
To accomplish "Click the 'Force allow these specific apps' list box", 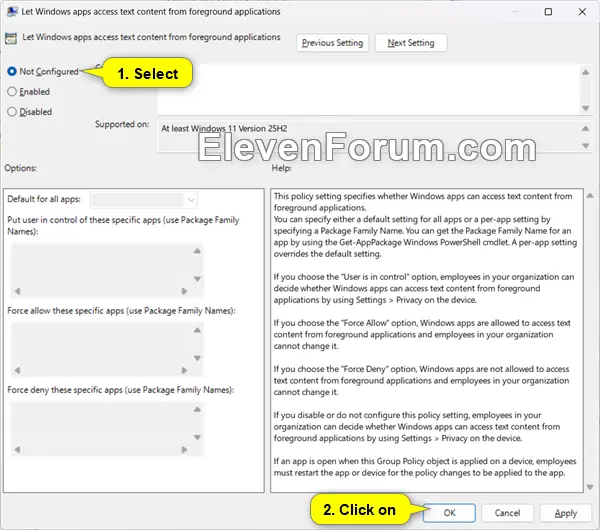I will [x=107, y=349].
